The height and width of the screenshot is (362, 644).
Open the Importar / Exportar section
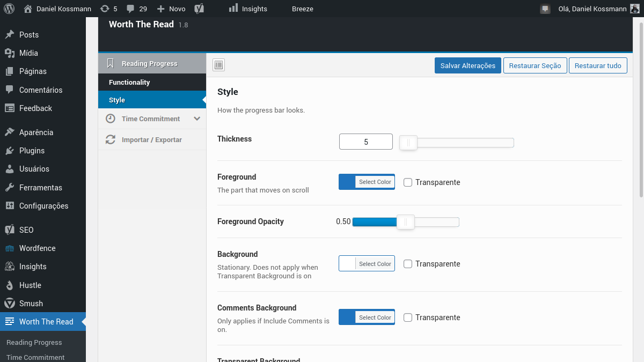[x=152, y=139]
